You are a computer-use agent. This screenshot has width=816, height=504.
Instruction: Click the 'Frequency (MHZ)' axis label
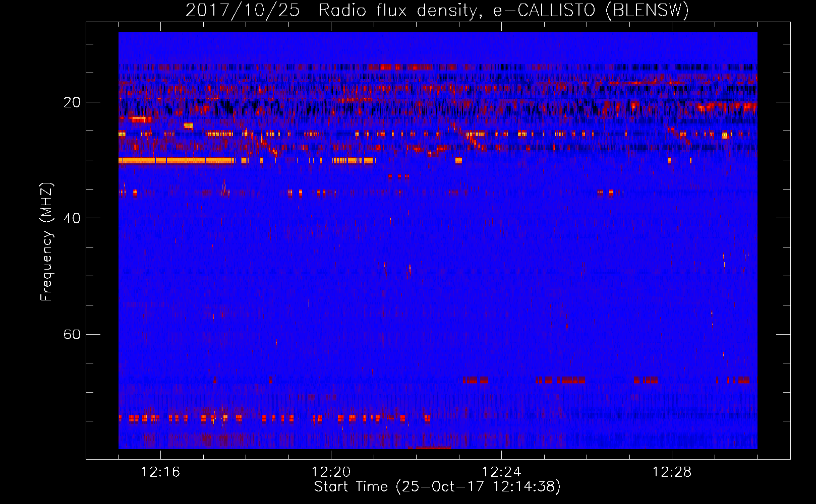coord(46,242)
